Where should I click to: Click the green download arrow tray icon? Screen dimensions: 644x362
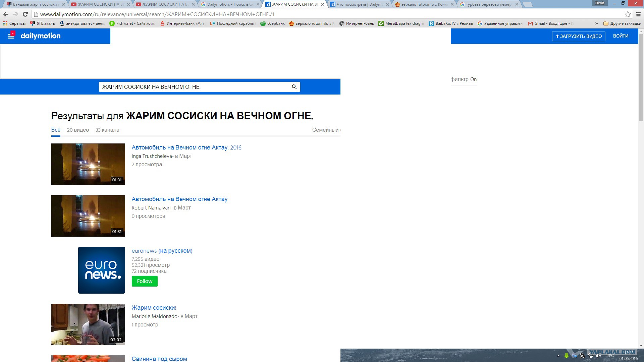coord(567,356)
